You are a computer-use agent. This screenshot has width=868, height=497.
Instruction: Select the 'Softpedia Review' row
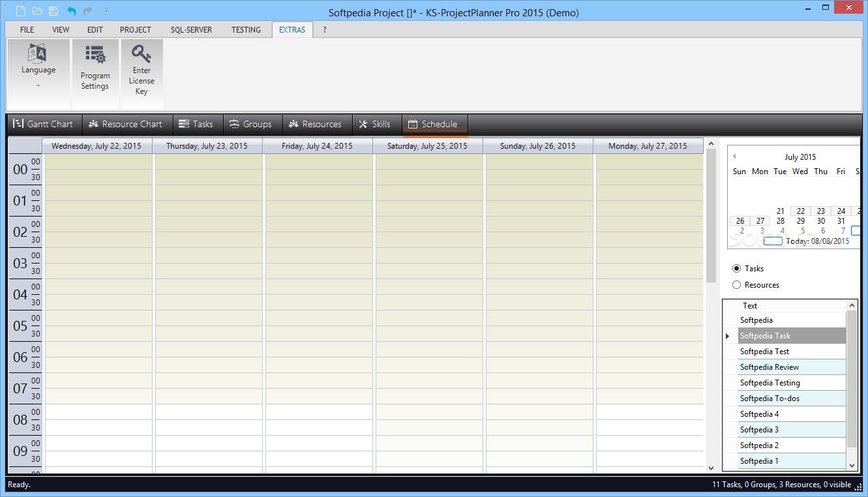click(x=792, y=367)
